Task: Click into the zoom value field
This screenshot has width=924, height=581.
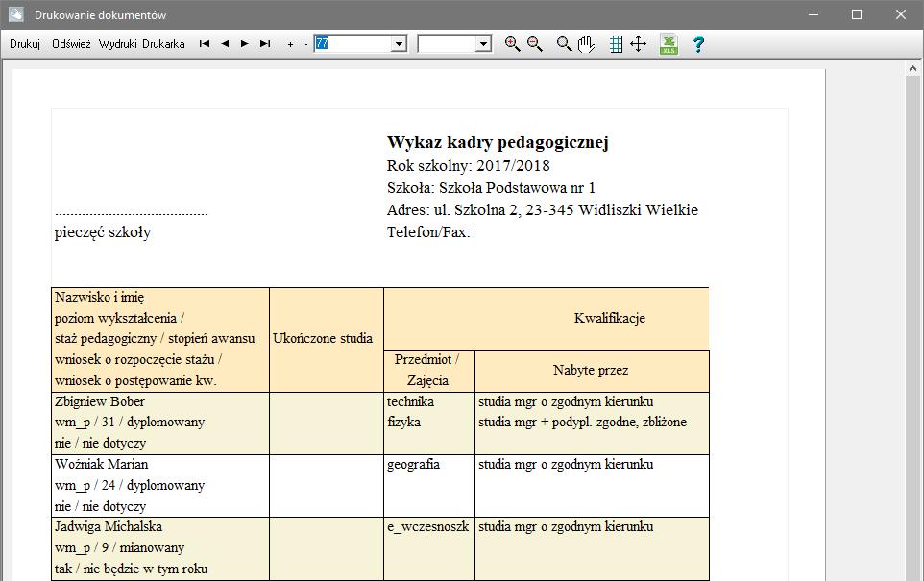Action: click(x=353, y=44)
